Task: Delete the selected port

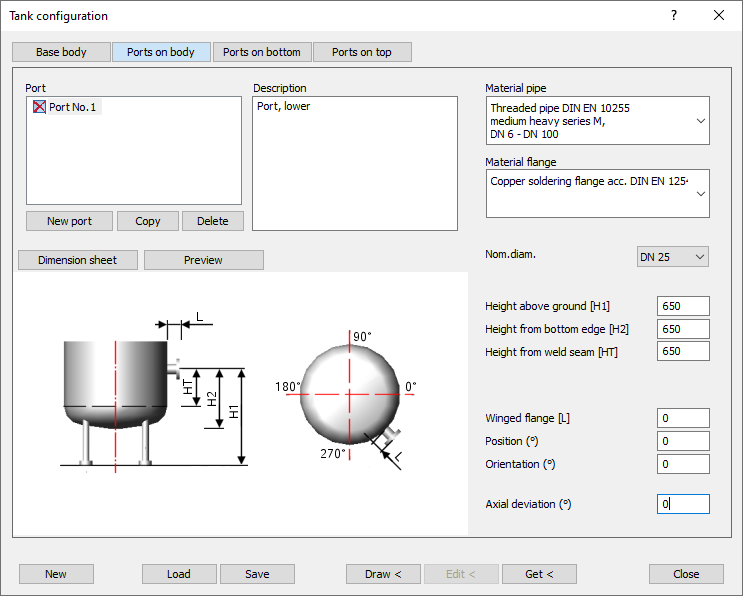Action: (213, 221)
